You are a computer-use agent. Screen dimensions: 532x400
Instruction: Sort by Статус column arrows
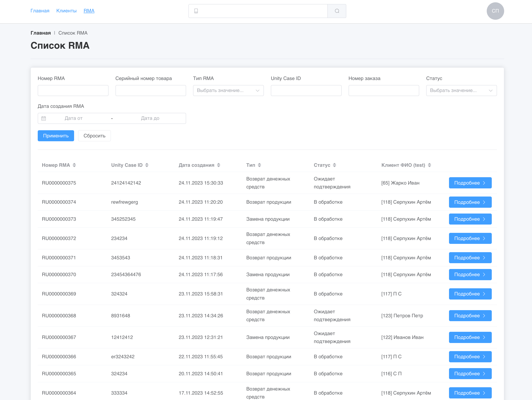(x=334, y=165)
